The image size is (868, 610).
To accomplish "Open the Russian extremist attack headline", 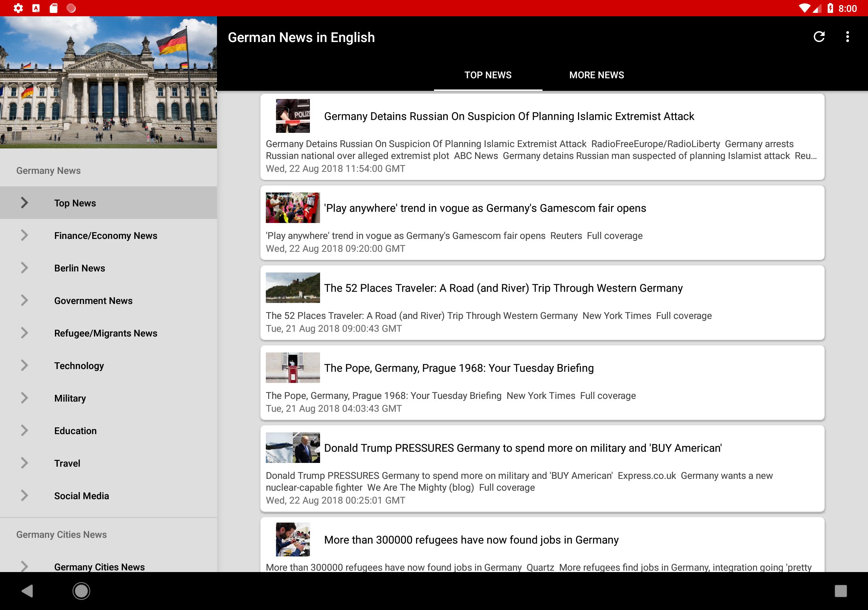I will (509, 116).
